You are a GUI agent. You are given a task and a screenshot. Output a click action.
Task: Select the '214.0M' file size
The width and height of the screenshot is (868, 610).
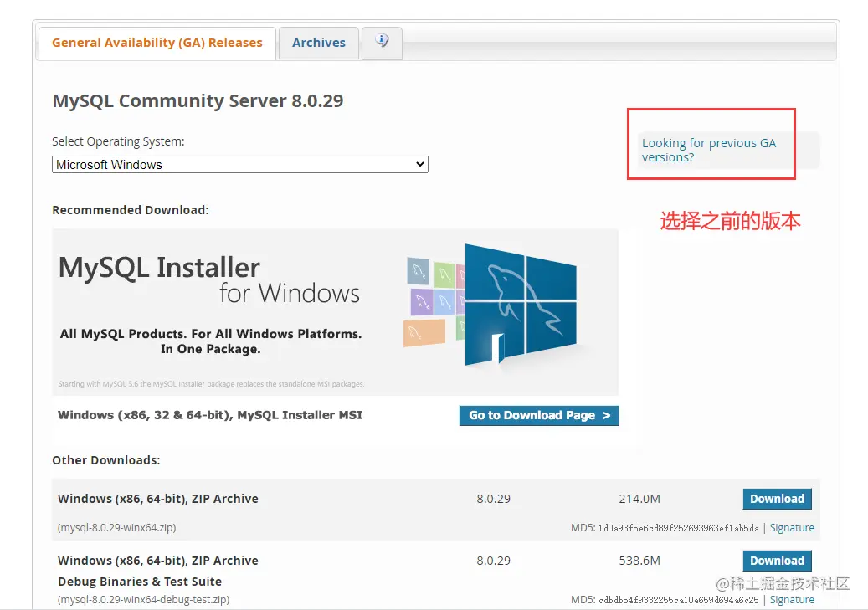coord(639,499)
